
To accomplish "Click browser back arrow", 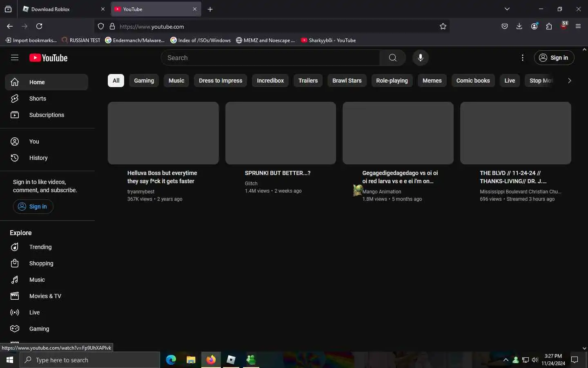I will [x=10, y=26].
